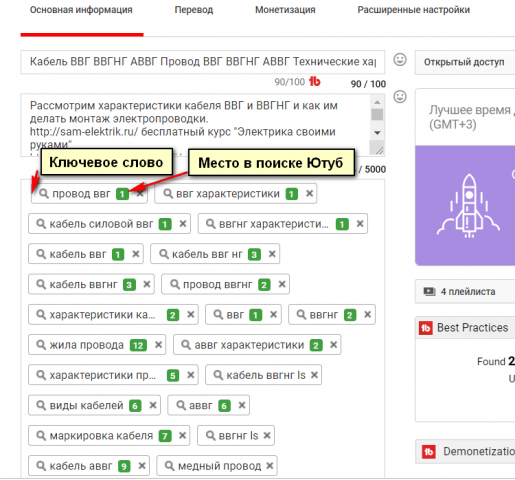Image resolution: width=515 pixels, height=480 pixels.
Task: Click the emoji icon beside title field
Action: click(x=400, y=60)
